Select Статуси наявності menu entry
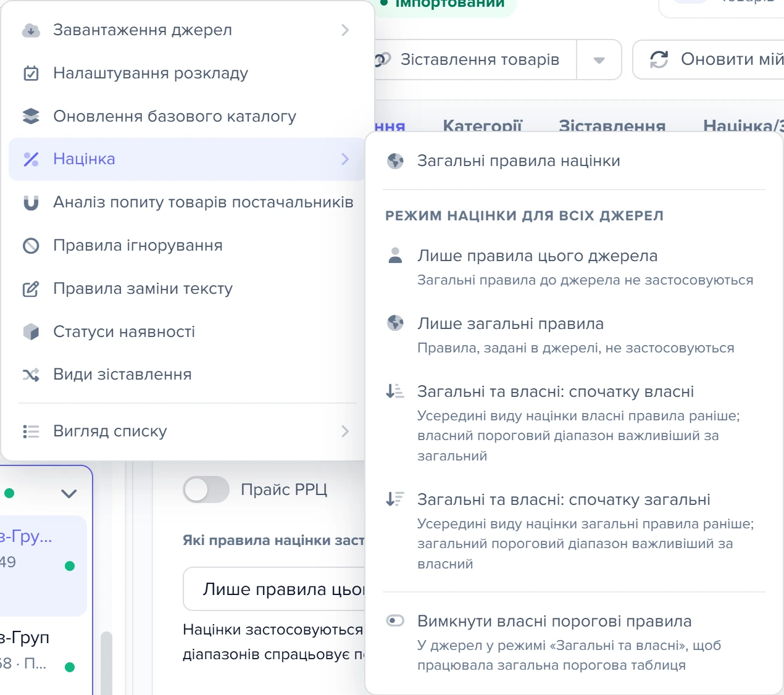784x695 pixels. point(187,332)
